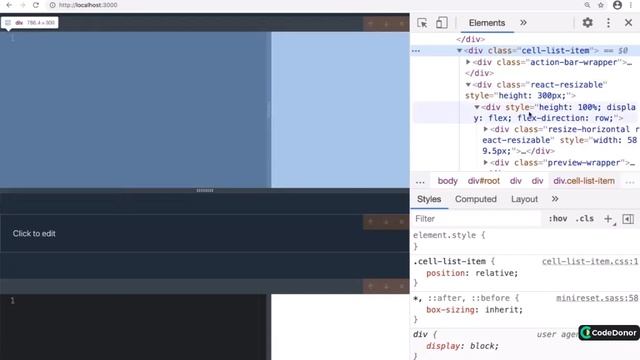The width and height of the screenshot is (640, 360).
Task: Reload the localhost page
Action: click(x=36, y=5)
